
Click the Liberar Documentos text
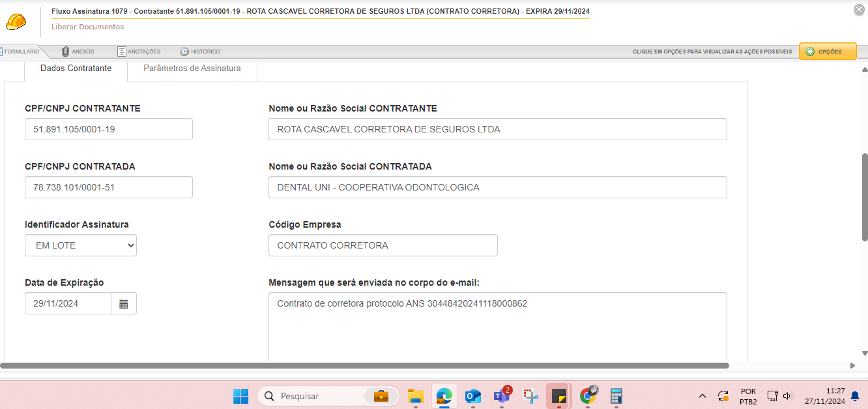click(x=88, y=27)
